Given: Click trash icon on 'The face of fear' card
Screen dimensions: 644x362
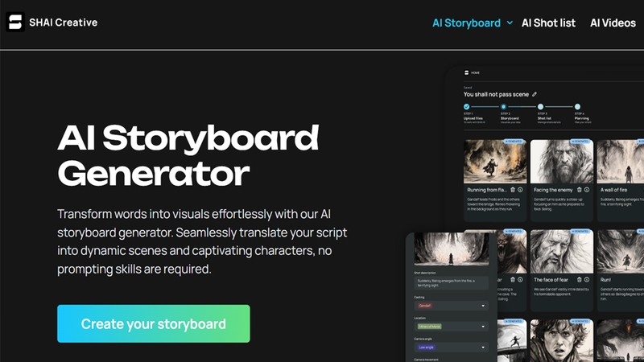Looking at the screenshot, I should [x=579, y=279].
